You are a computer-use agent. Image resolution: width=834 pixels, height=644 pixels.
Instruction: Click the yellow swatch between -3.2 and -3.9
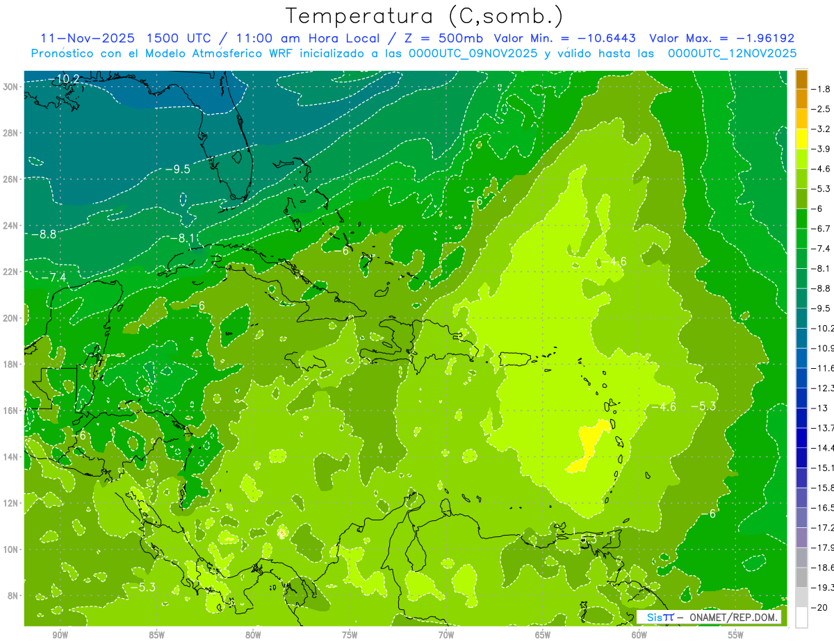[x=801, y=139]
